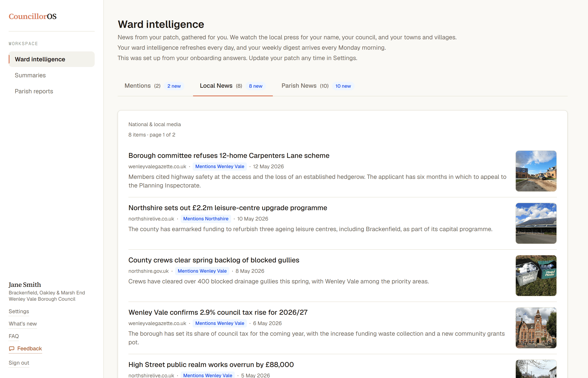The height and width of the screenshot is (378, 588).
Task: Click Mentions Wenley Vale tag on gullies article
Action: tap(202, 271)
